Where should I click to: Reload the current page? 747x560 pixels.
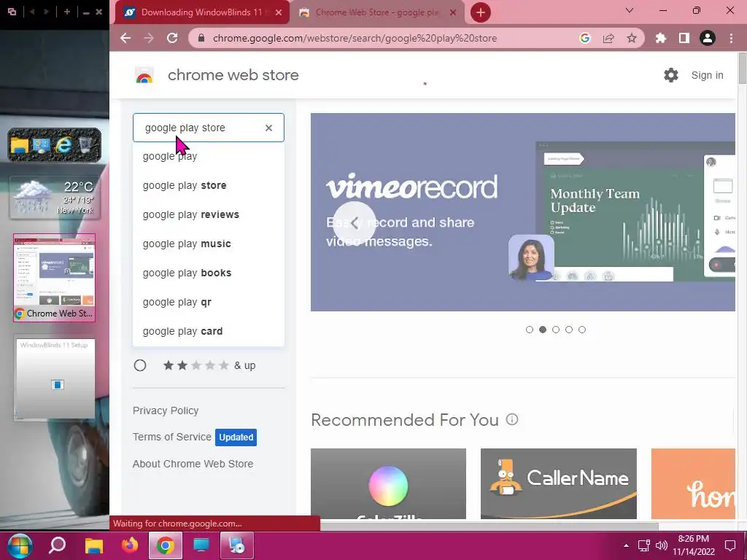(172, 38)
